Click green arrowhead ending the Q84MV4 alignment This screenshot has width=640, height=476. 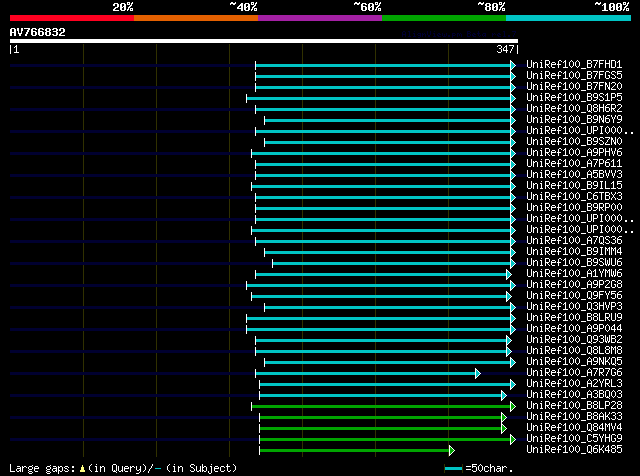504,429
